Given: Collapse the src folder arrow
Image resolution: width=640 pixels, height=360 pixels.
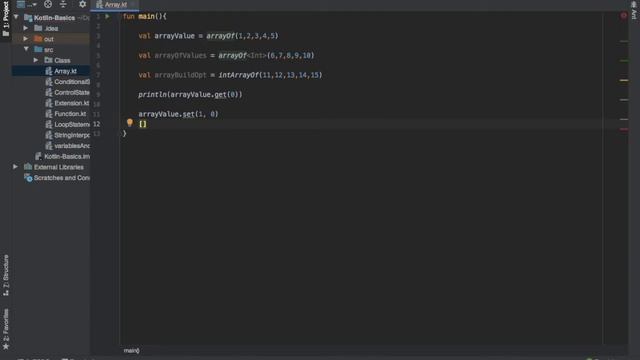Looking at the screenshot, I should [x=26, y=49].
